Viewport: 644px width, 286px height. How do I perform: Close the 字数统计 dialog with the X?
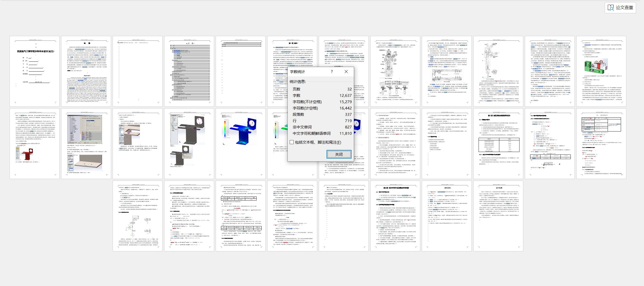346,72
